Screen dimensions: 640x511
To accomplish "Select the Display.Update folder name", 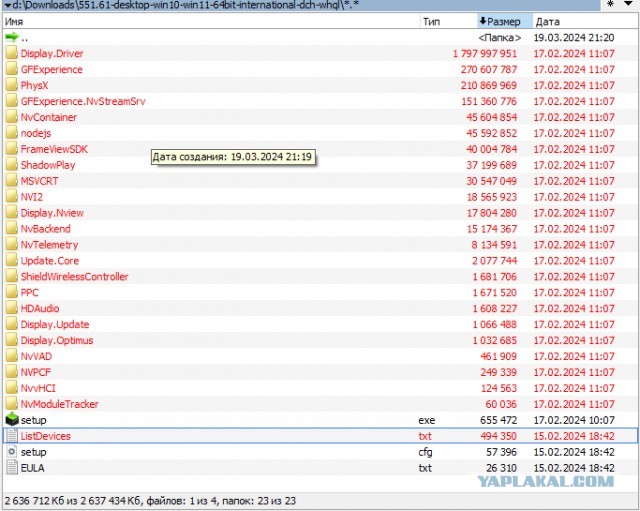I will coord(55,324).
